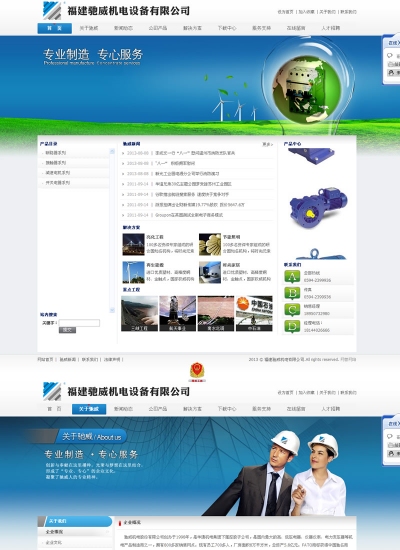Viewport: 400px width, 550px height.
Task: Open the 再生能源 wind turbine thumbnail
Action: click(133, 272)
